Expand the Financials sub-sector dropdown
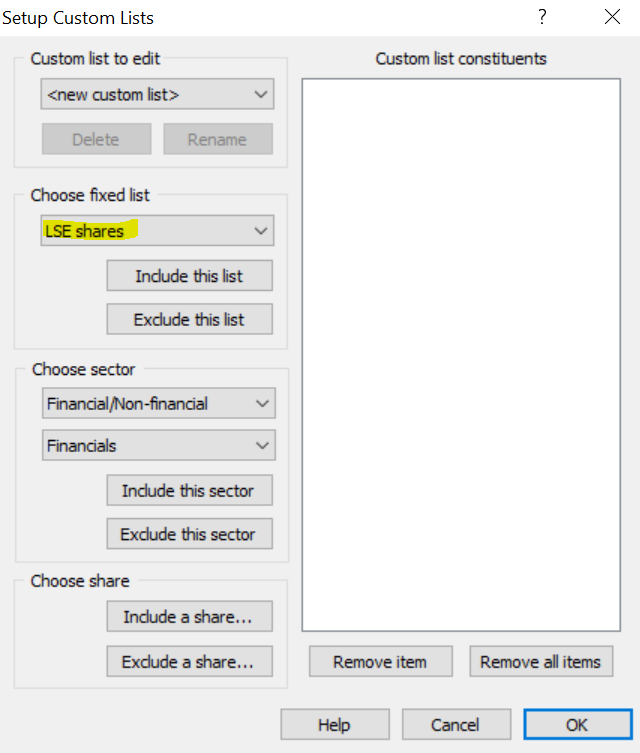 click(159, 445)
